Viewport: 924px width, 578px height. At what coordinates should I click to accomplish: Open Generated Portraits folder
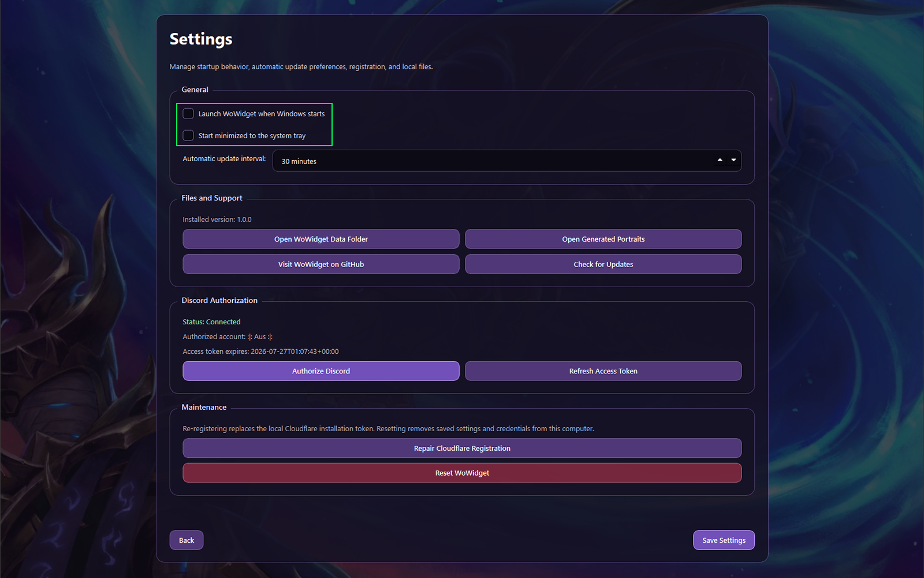pyautogui.click(x=603, y=239)
